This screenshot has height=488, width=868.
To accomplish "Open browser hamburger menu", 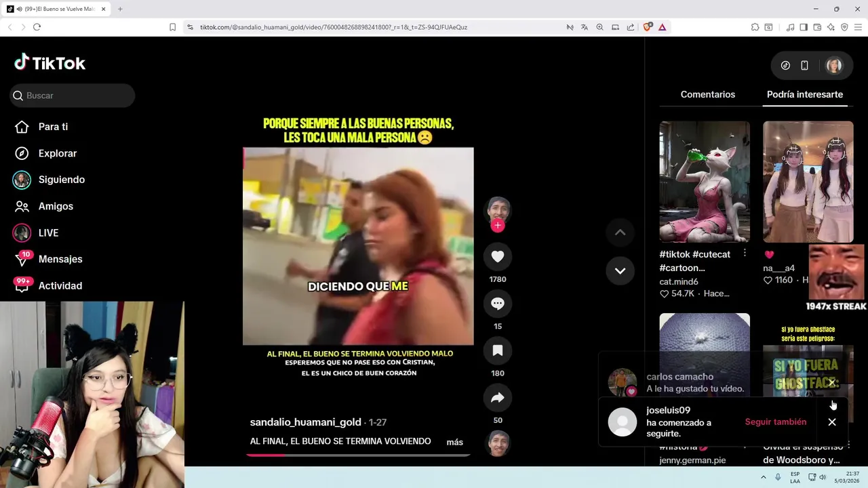I will pos(858,27).
